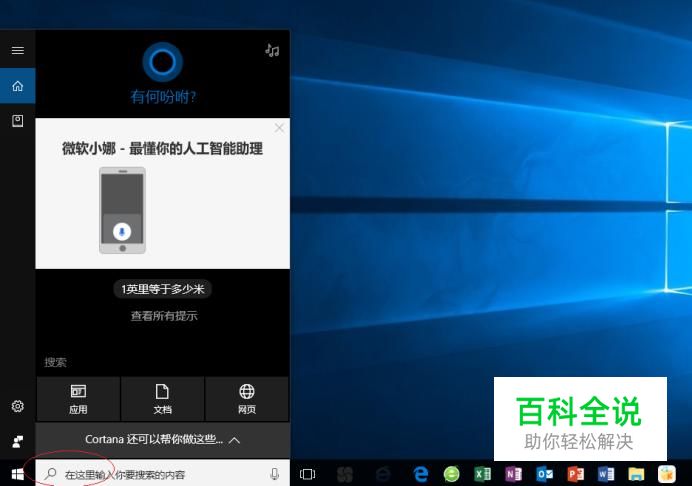Open the Windows Start button

(18, 475)
